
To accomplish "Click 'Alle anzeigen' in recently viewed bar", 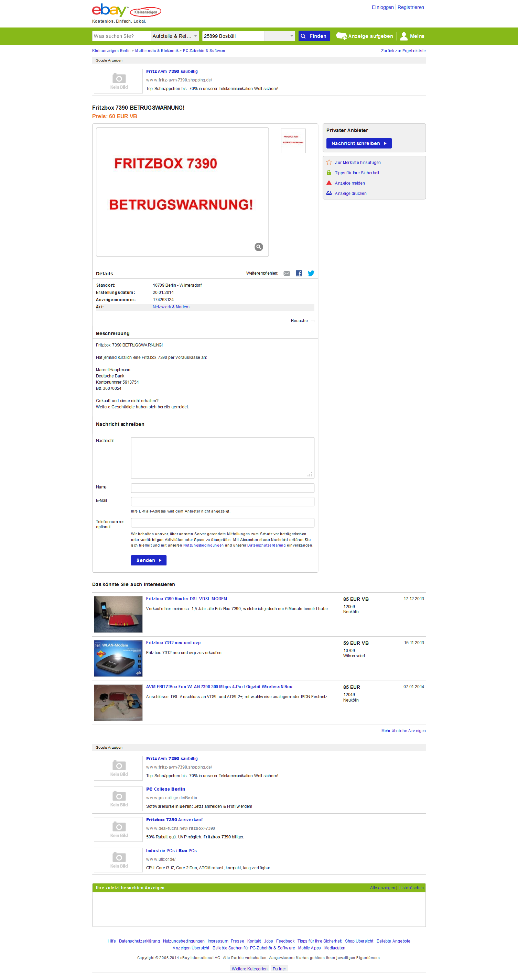I will point(382,888).
